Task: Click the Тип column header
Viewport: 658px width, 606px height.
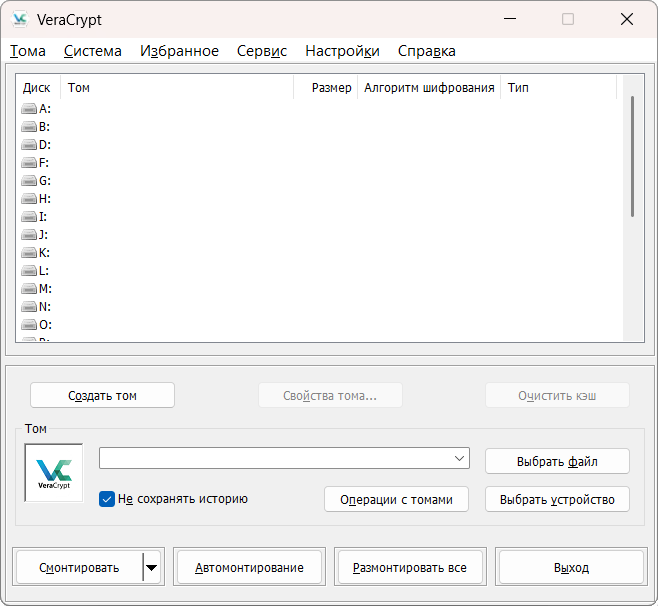Action: point(559,87)
